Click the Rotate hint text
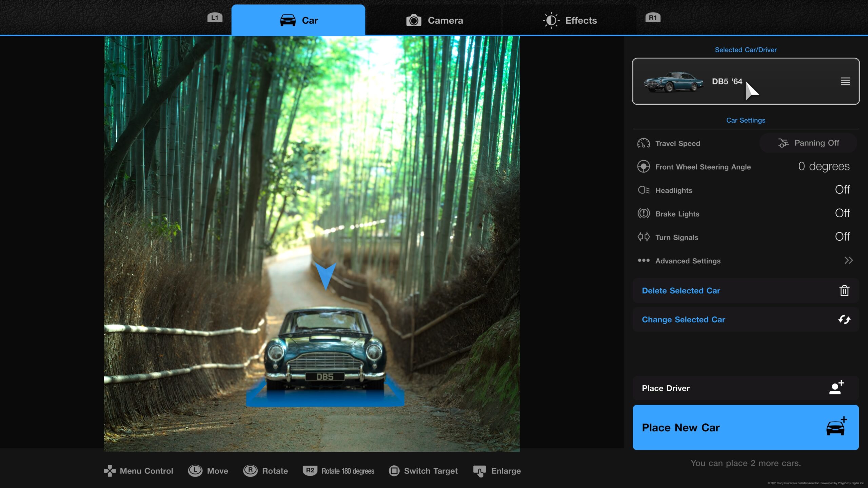 pyautogui.click(x=275, y=471)
